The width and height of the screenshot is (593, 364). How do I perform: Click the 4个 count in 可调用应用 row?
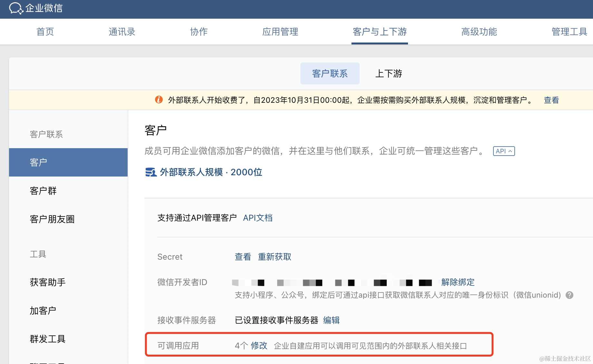241,346
